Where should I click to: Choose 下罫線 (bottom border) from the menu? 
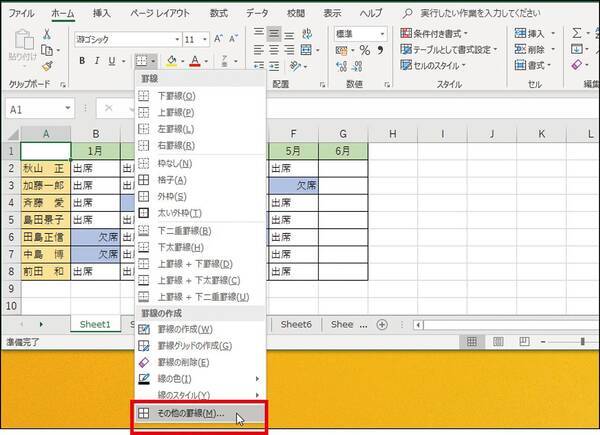pyautogui.click(x=176, y=95)
